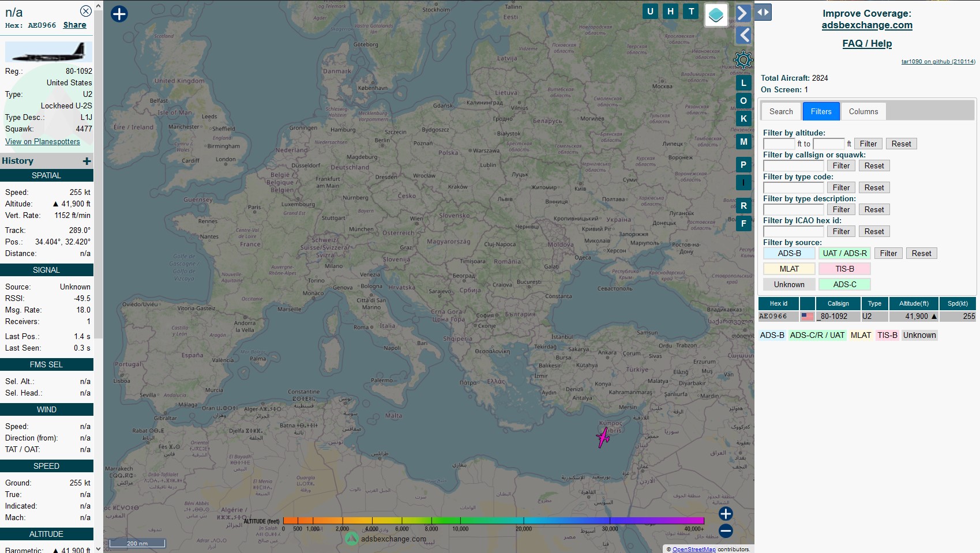This screenshot has width=980, height=553.
Task: Sort table by Spd(kt) column
Action: click(x=958, y=303)
